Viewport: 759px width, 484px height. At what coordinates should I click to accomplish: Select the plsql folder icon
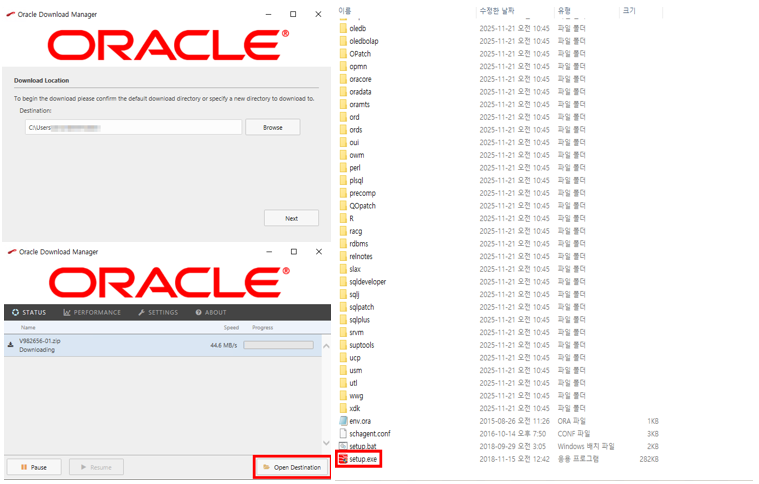click(343, 180)
